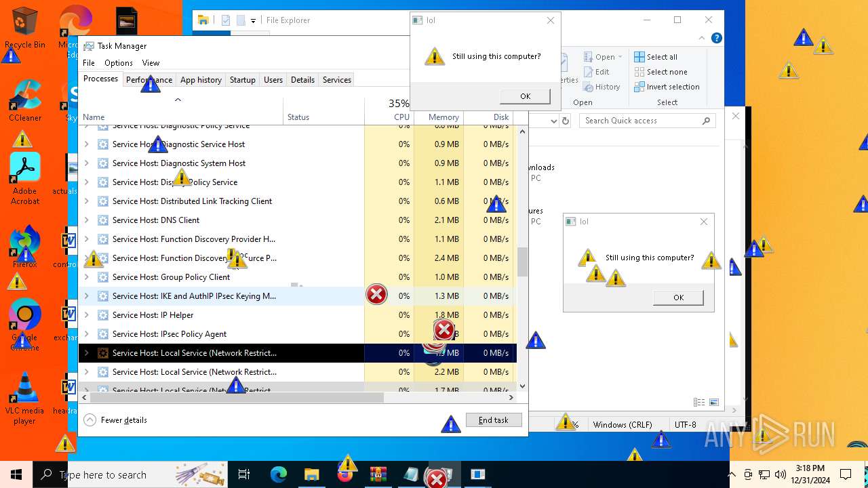Open address dropdown arrow in File Explorer
Viewport: 868px width, 488px height.
553,121
